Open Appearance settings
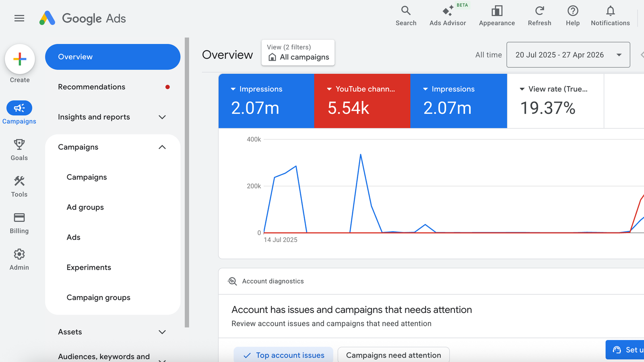The width and height of the screenshot is (644, 362). point(497,16)
